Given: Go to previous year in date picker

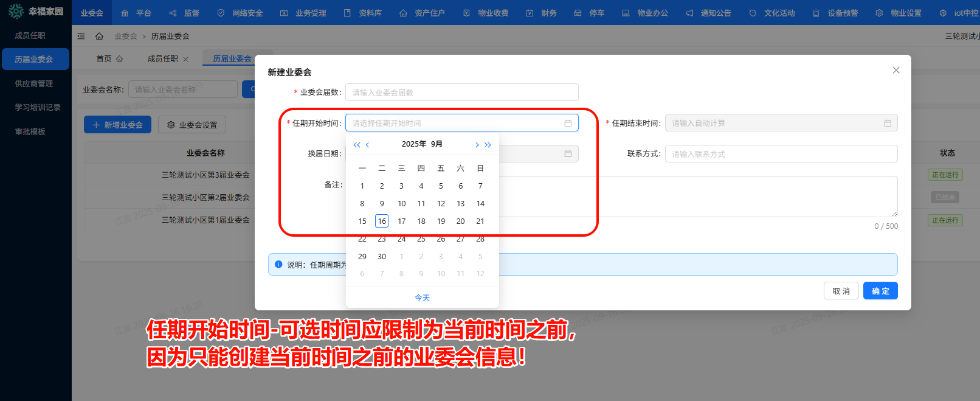Looking at the screenshot, I should [x=357, y=145].
